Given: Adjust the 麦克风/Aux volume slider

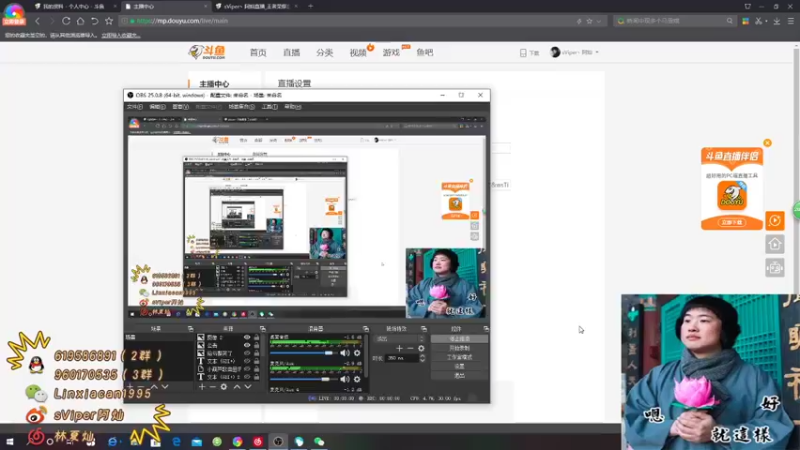Looking at the screenshot, I should [x=304, y=380].
